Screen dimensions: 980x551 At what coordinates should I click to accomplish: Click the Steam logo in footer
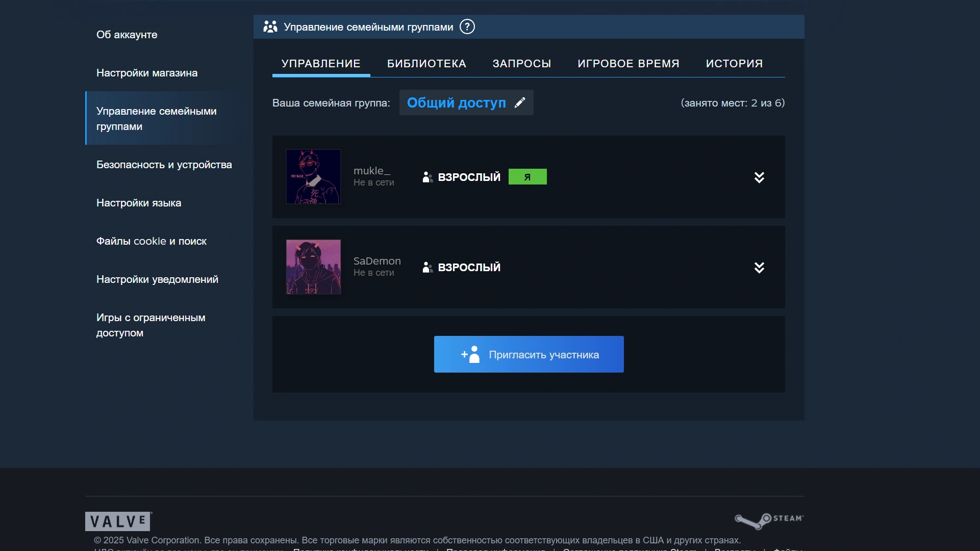coord(769,521)
